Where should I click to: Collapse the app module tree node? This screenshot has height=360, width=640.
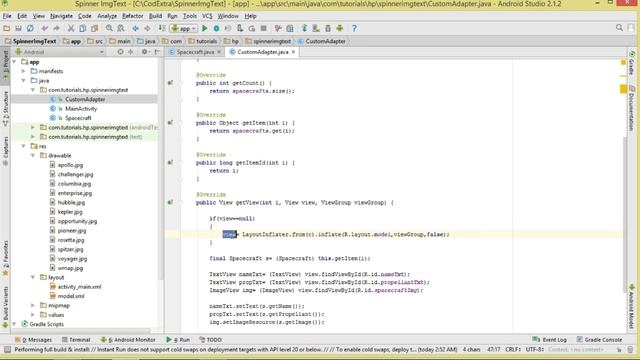pyautogui.click(x=15, y=62)
